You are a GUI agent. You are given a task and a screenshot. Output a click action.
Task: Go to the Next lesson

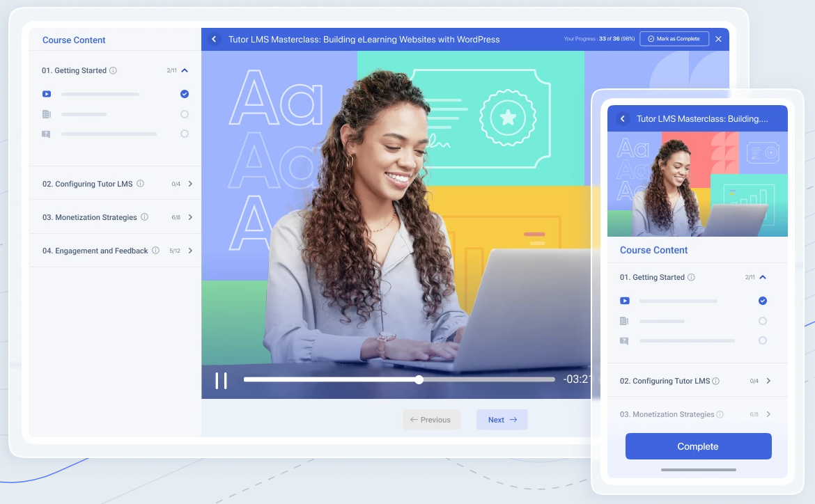click(502, 420)
